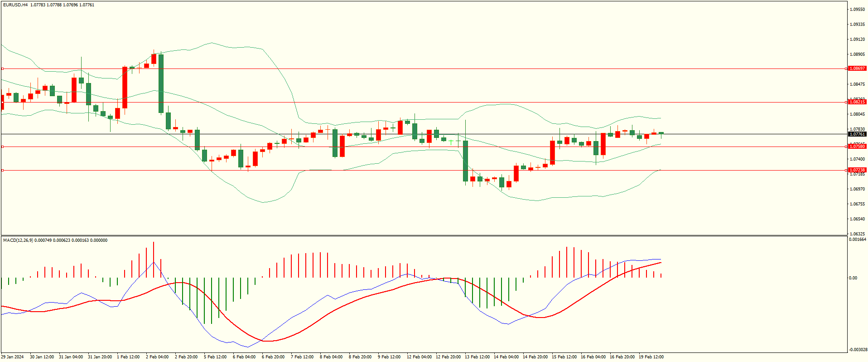Select the 2 Feb 04:00 time label
The image size is (868, 362).
(157, 357)
